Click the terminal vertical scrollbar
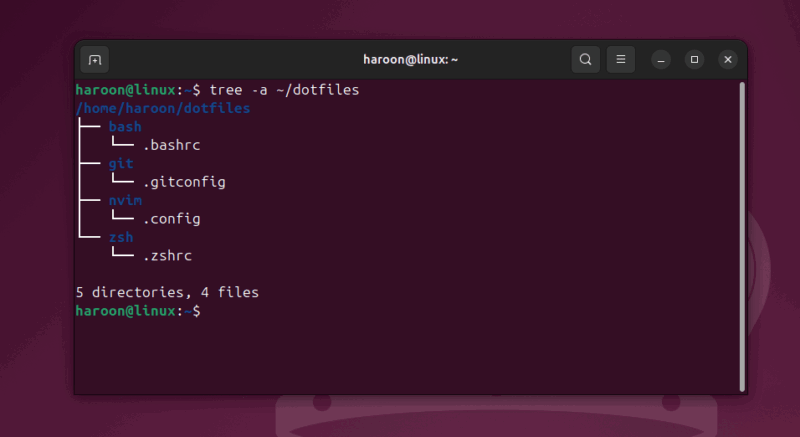This screenshot has width=800, height=437. tap(742, 237)
